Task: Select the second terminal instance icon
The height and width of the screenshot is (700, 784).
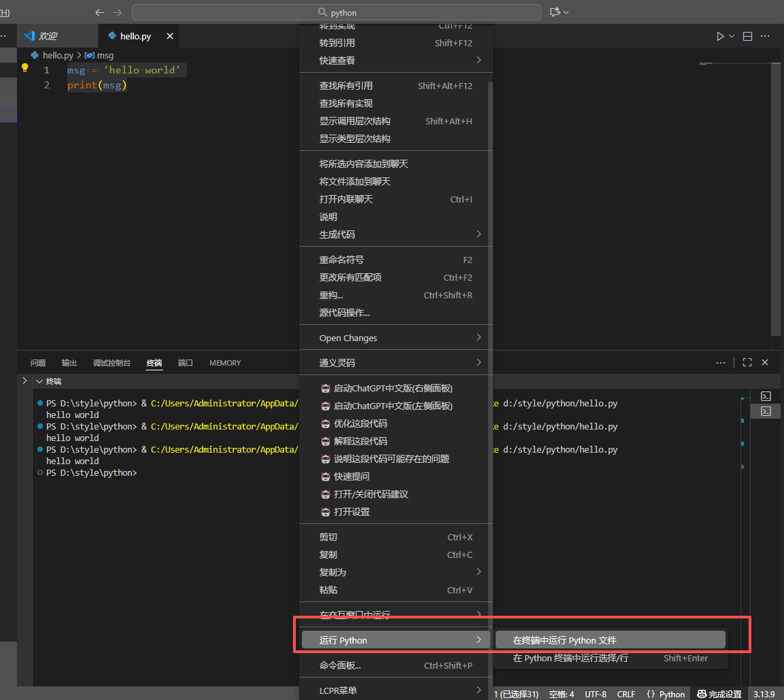Action: coord(766,411)
